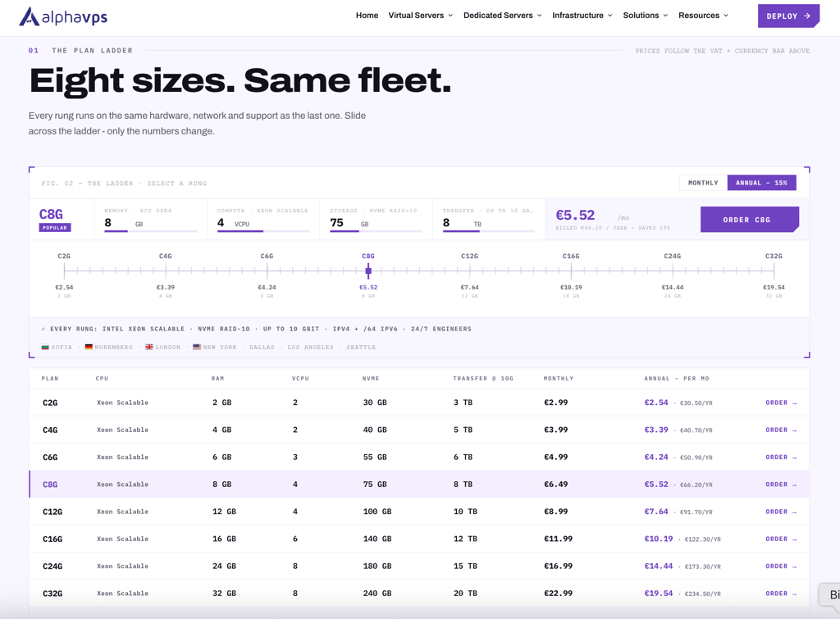Switch billing to Annual -15%

click(761, 183)
